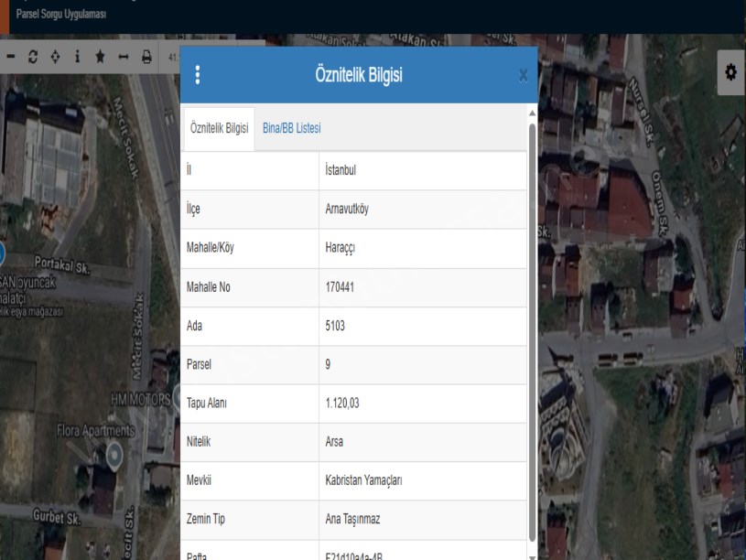Click the refresh map icon
Screen dimensions: 746x560
coord(34,57)
